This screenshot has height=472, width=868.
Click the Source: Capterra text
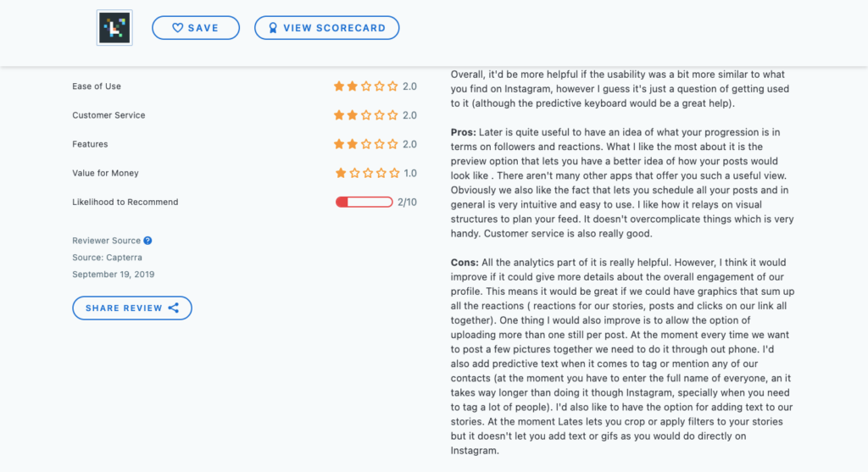[107, 258]
